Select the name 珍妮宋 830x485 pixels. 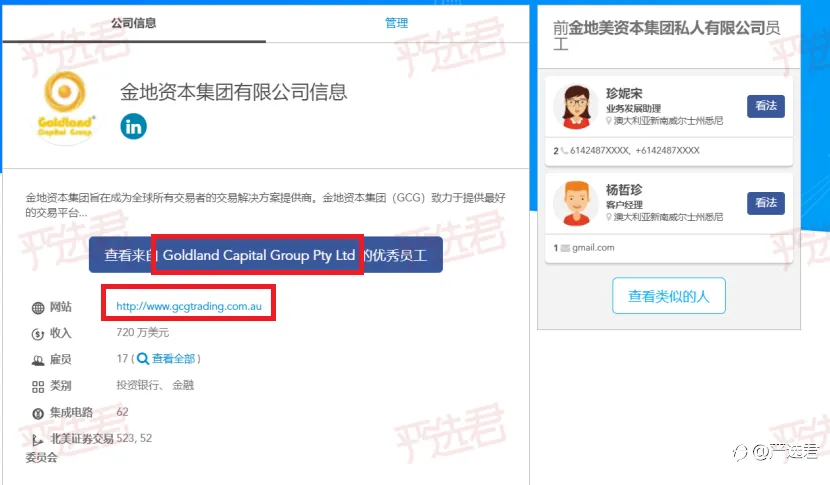[624, 94]
